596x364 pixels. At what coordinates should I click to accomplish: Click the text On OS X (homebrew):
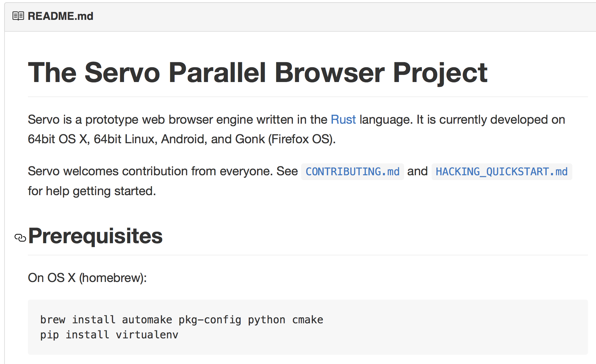(x=87, y=278)
